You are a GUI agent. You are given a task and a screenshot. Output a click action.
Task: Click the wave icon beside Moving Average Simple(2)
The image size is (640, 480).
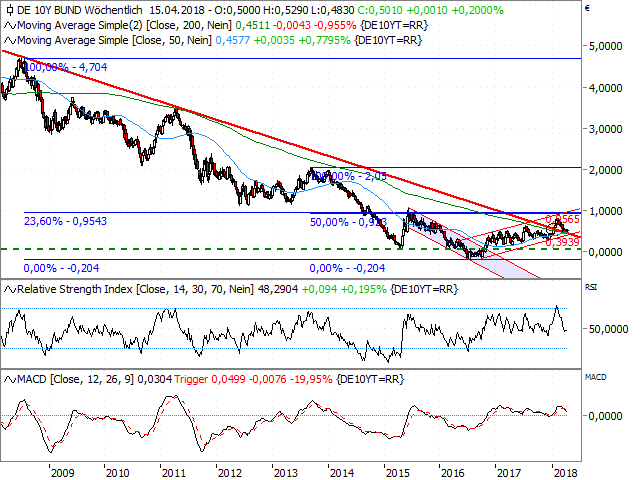(x=10, y=26)
